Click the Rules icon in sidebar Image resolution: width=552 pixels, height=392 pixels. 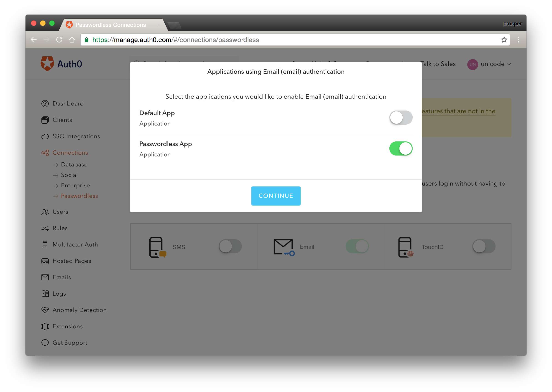(46, 228)
